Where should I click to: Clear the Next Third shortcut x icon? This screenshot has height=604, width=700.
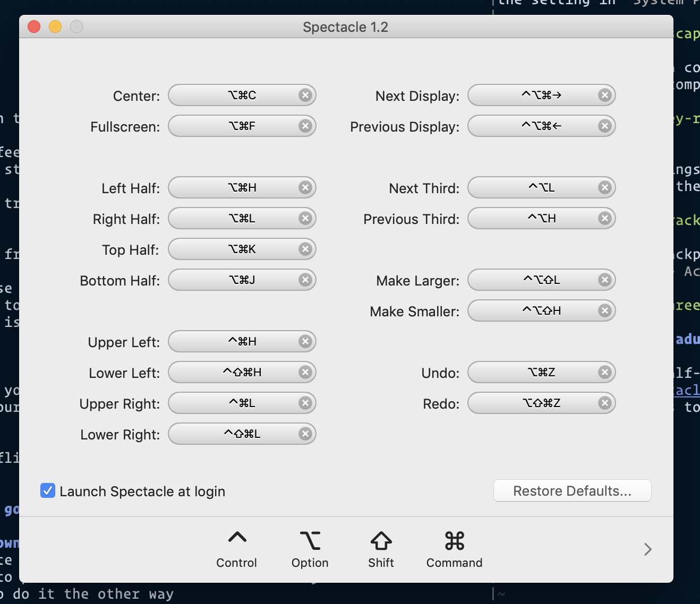click(x=604, y=187)
